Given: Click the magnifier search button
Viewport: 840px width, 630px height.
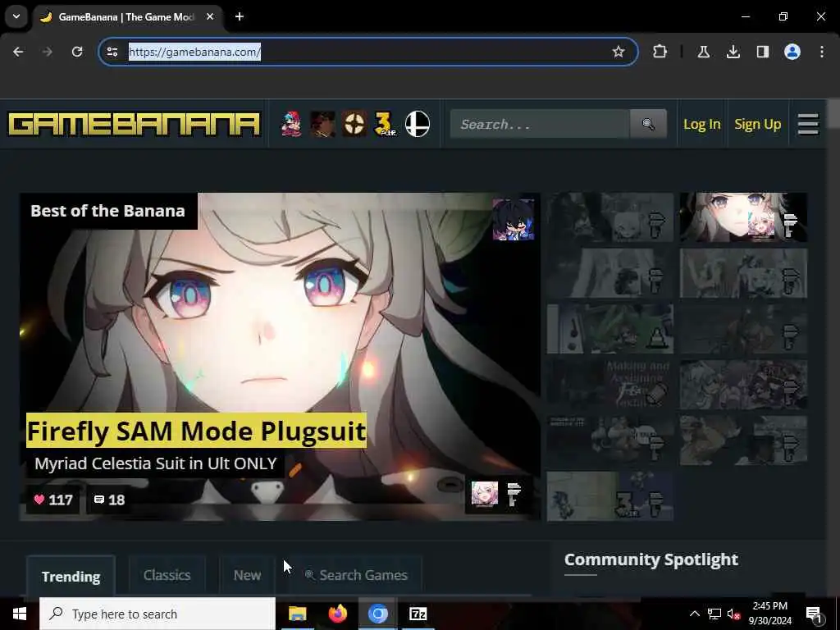Looking at the screenshot, I should [x=648, y=125].
